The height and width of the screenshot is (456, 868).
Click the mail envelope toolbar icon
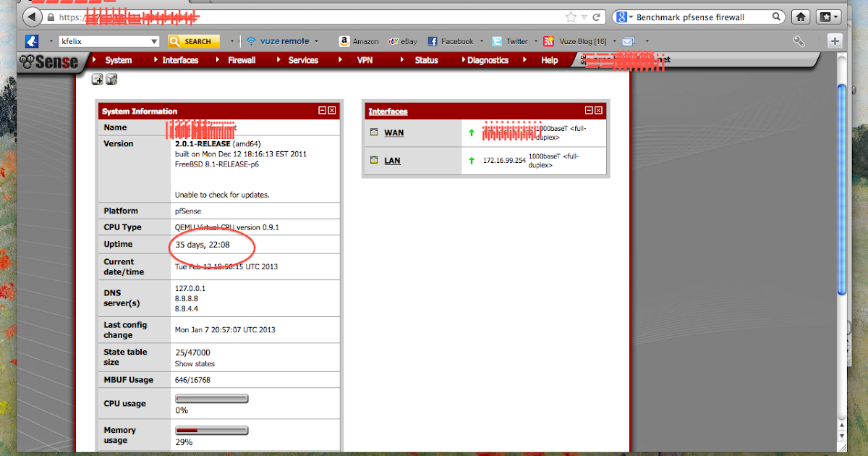coord(629,41)
